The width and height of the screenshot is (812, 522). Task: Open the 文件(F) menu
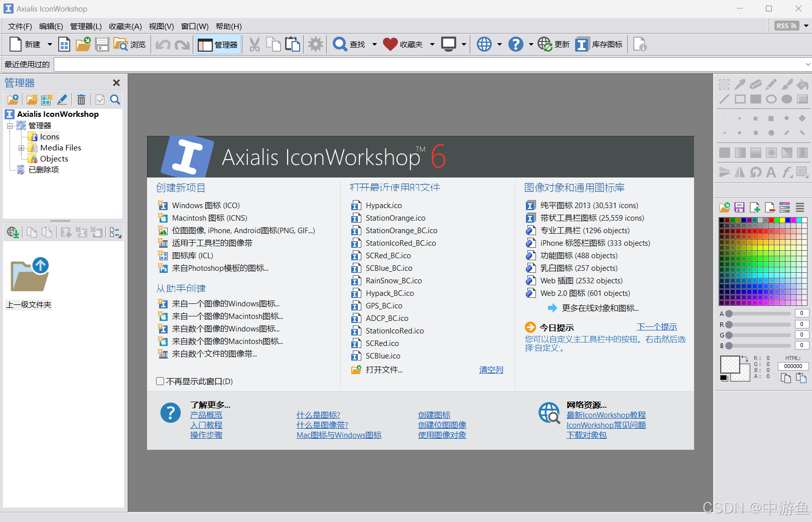(x=20, y=26)
